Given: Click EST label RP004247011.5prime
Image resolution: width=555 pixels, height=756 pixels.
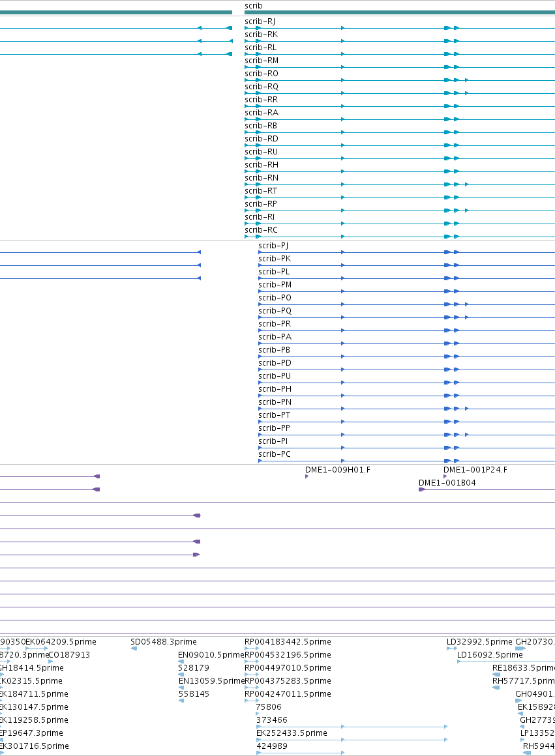Looking at the screenshot, I should (x=288, y=694).
